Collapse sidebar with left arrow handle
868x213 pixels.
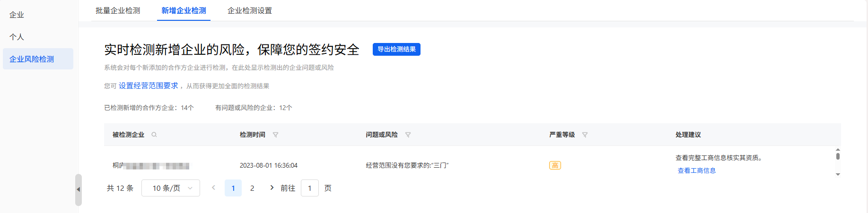coord(79,189)
